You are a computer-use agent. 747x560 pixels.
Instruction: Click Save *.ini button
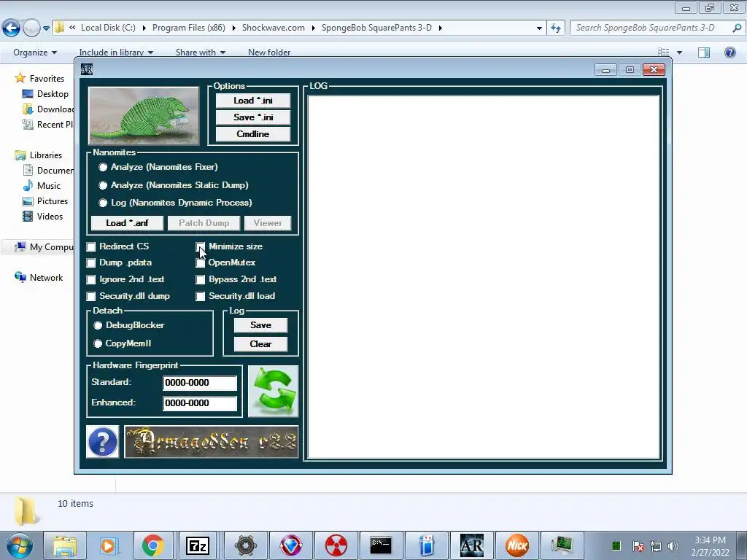tap(253, 117)
